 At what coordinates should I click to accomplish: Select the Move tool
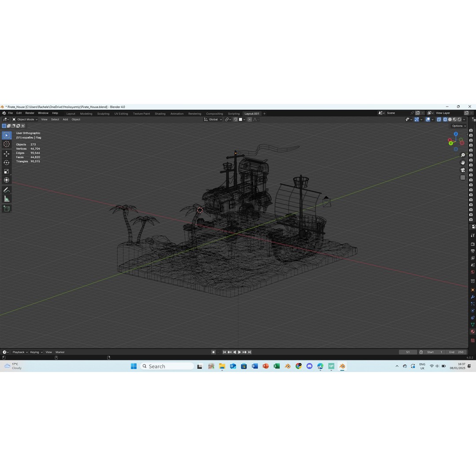pyautogui.click(x=6, y=154)
